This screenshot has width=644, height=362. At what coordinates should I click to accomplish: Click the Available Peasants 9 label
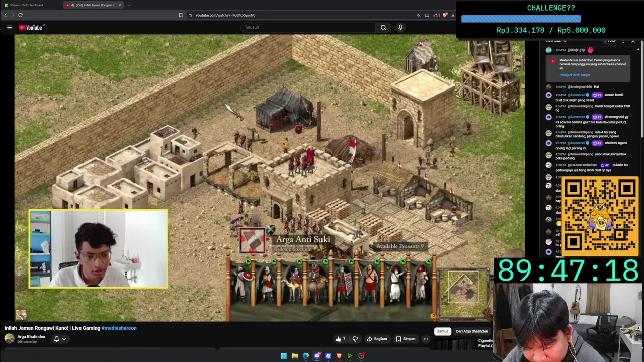click(400, 246)
